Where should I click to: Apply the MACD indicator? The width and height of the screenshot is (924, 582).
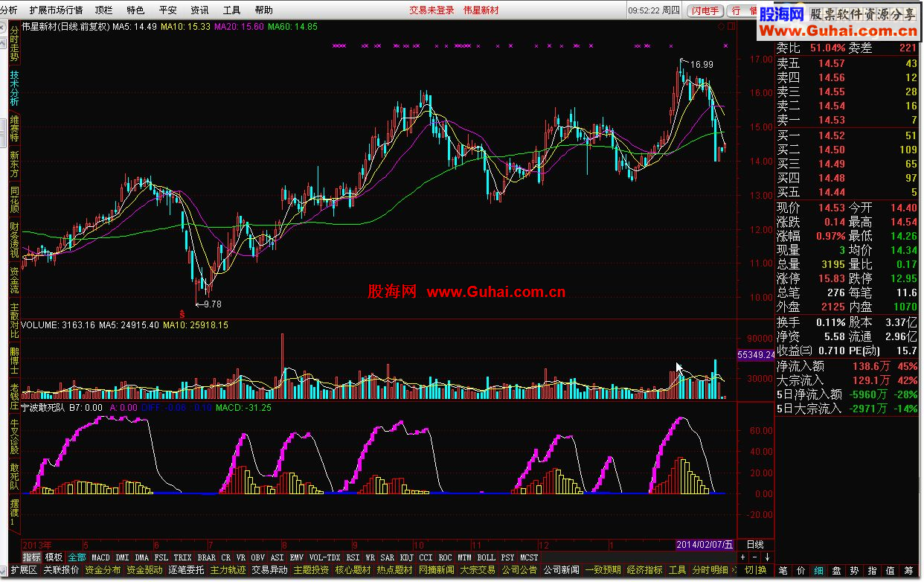tap(100, 557)
